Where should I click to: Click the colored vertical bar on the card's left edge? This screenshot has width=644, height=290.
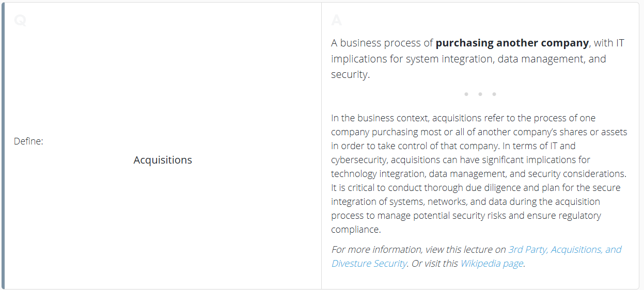(x=3, y=145)
